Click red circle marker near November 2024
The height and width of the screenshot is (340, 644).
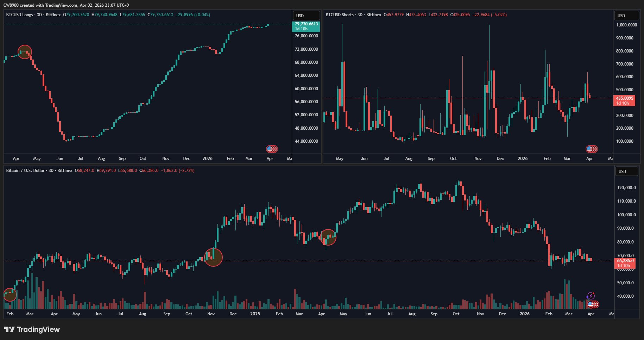point(213,257)
